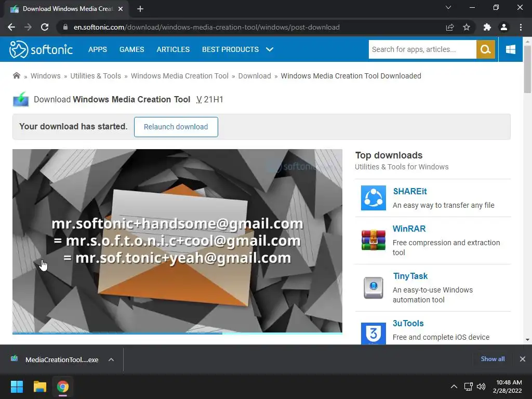Click the Windows Media Creation Tool app icon
Viewport: 532px width, 399px height.
21,99
